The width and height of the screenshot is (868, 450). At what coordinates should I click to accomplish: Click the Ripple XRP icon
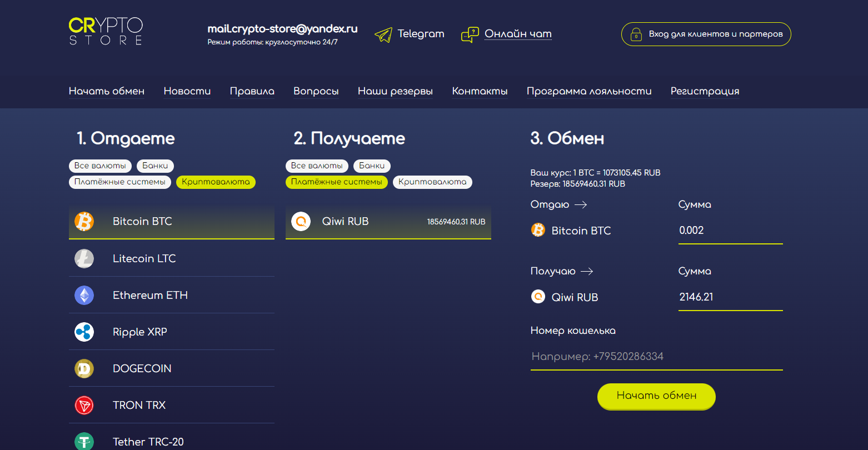click(84, 332)
